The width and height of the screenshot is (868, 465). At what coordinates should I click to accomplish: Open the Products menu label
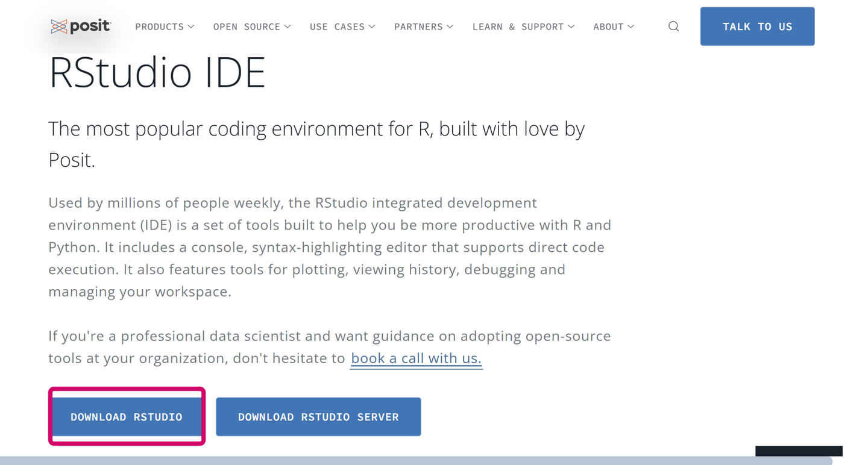coord(159,27)
